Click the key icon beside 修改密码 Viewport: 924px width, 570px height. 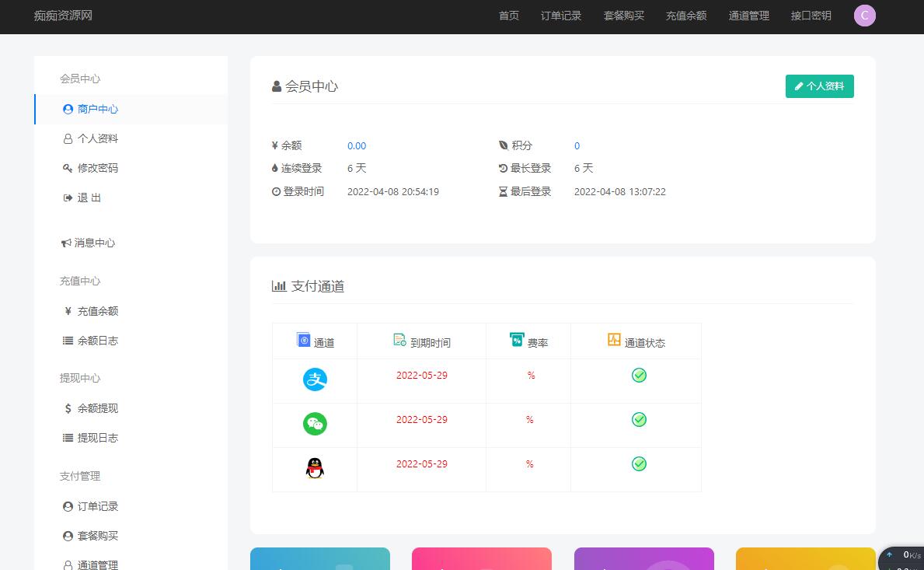(68, 168)
